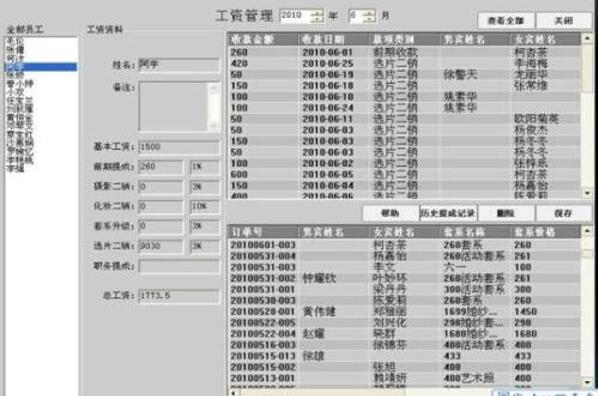Click the 删除 delete button
The width and height of the screenshot is (598, 396).
(506, 213)
